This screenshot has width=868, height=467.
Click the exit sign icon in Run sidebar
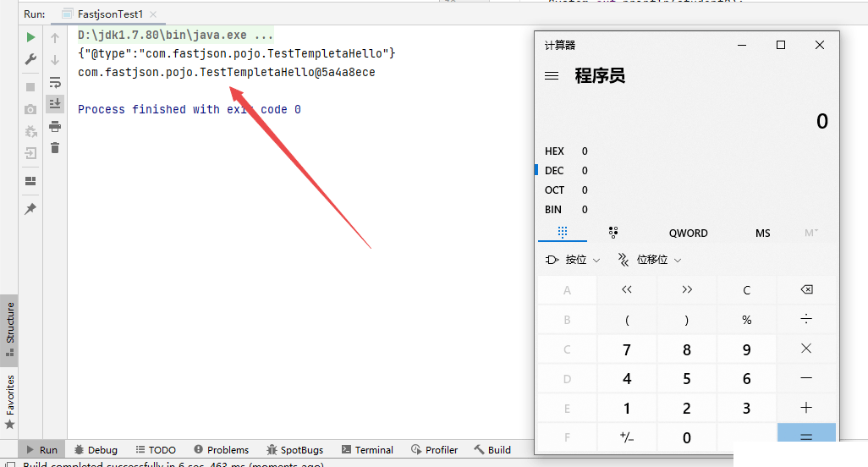click(31, 153)
